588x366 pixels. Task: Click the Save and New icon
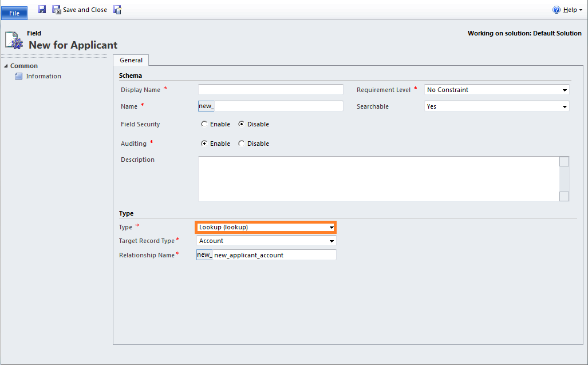pyautogui.click(x=117, y=10)
